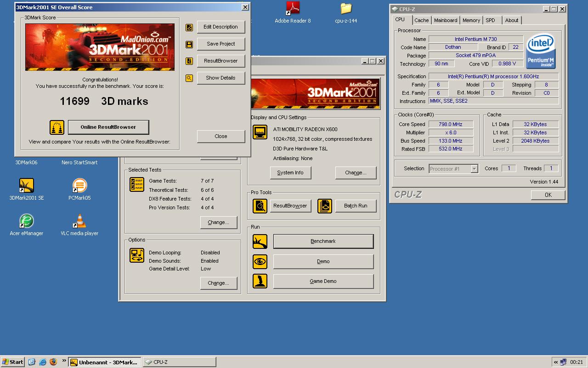Click the Intel Pentium M logo in CPU-Z
This screenshot has width=588, height=368.
tap(541, 51)
